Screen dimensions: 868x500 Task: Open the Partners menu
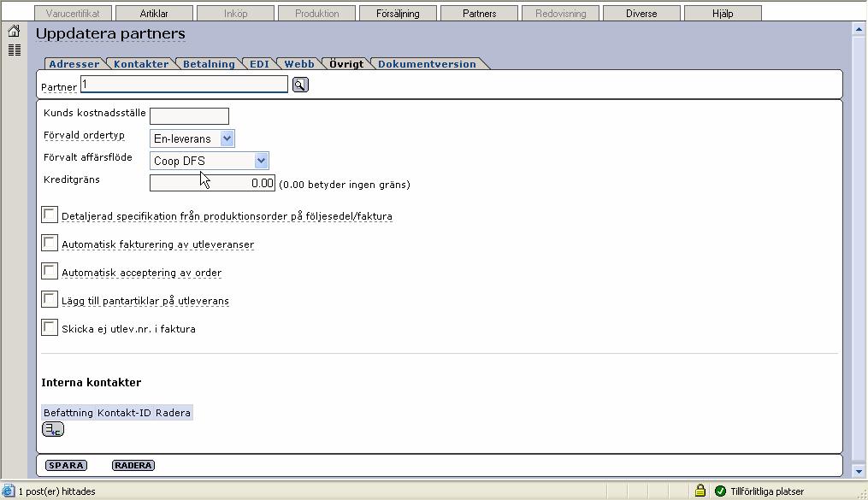click(480, 14)
